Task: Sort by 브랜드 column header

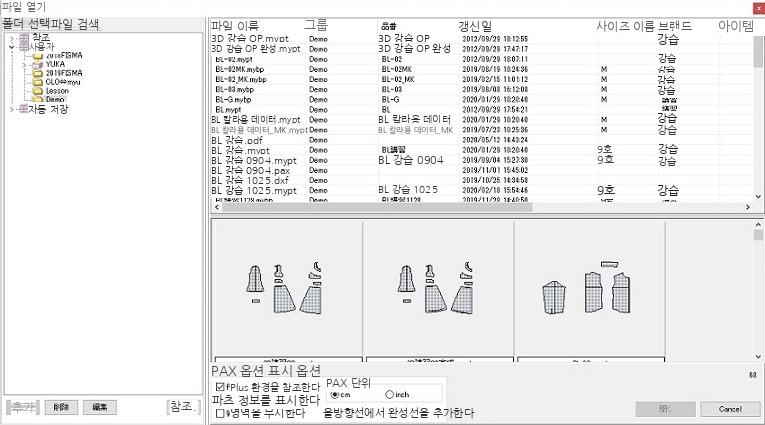Action: (x=675, y=26)
